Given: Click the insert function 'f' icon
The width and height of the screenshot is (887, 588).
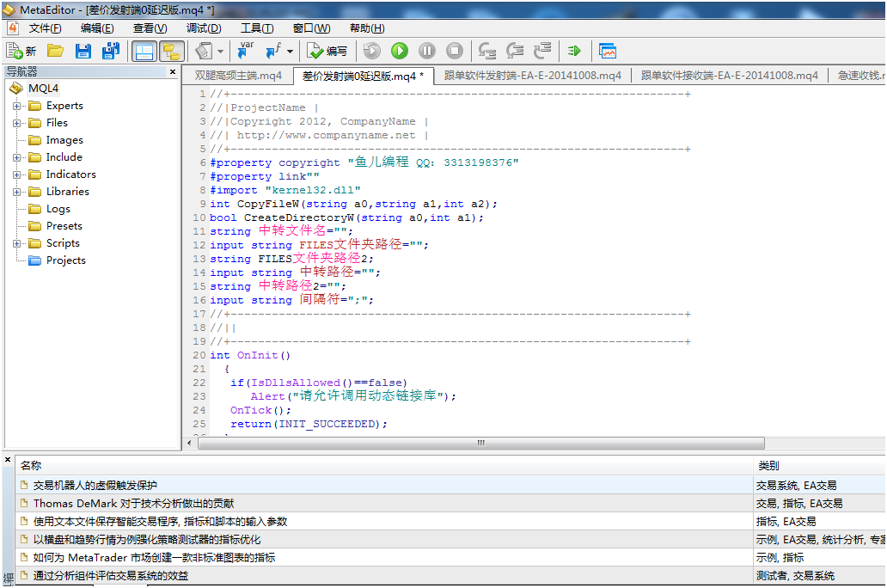Looking at the screenshot, I should pos(274,51).
